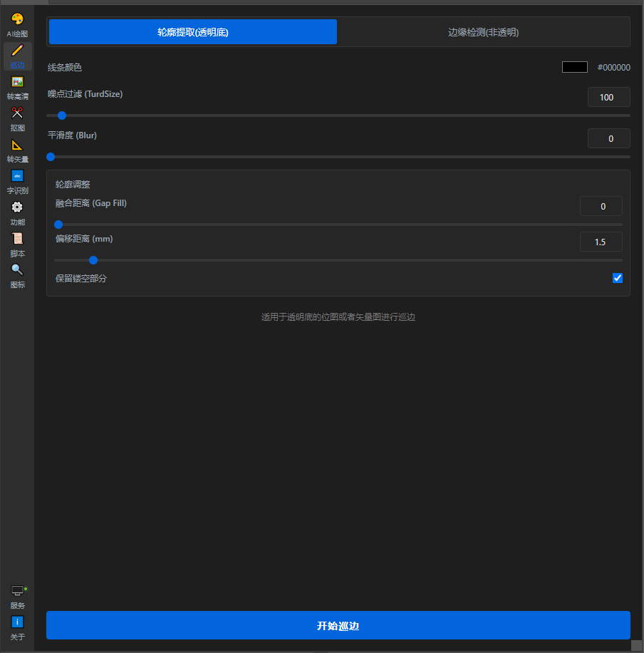This screenshot has width=644, height=653.
Task: Open the 功能 gear icon
Action: pos(17,208)
